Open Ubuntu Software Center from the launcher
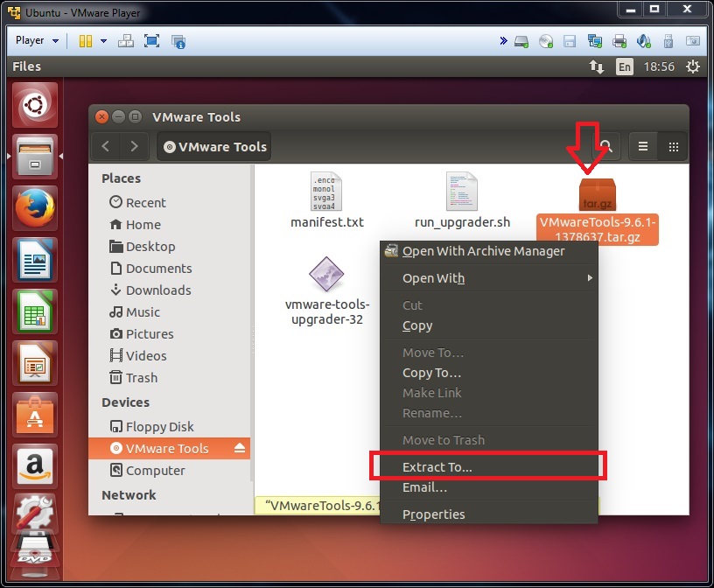The width and height of the screenshot is (714, 588). click(x=35, y=416)
